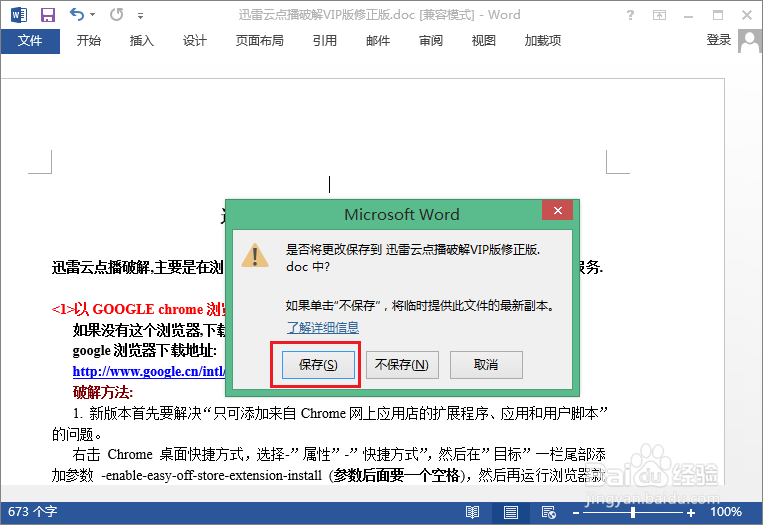
Task: Switch to the 开始 (Home) tab
Action: point(89,41)
